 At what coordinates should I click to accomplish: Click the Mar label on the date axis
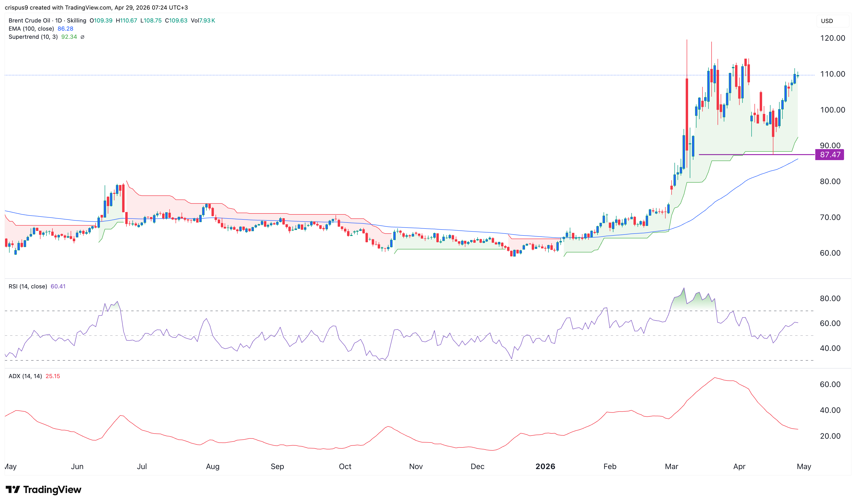click(672, 466)
